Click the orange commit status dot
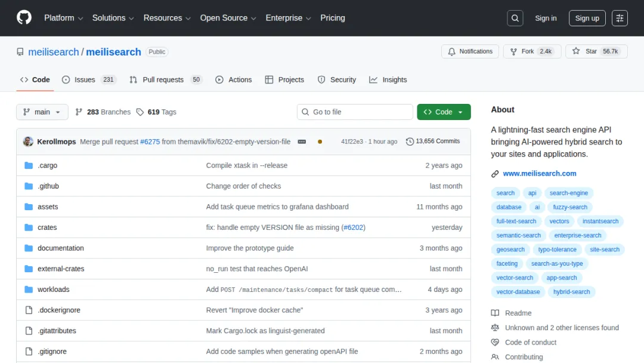 [x=320, y=141]
